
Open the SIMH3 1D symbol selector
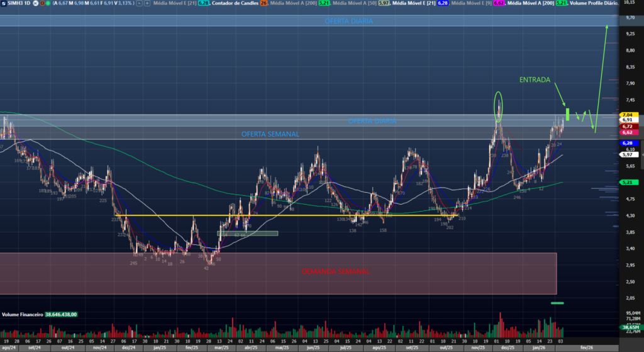[19, 4]
